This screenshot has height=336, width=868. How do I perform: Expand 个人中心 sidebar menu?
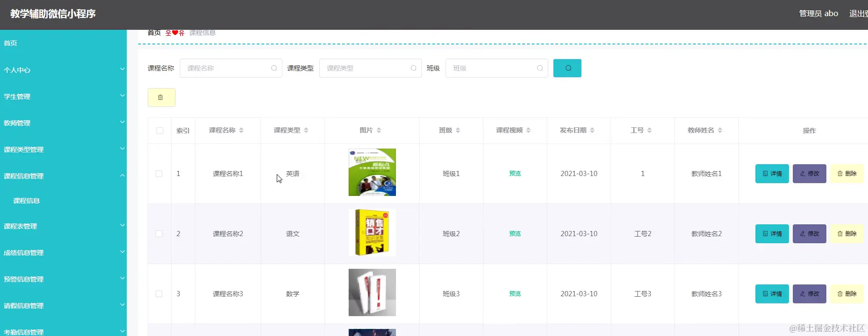click(x=63, y=70)
